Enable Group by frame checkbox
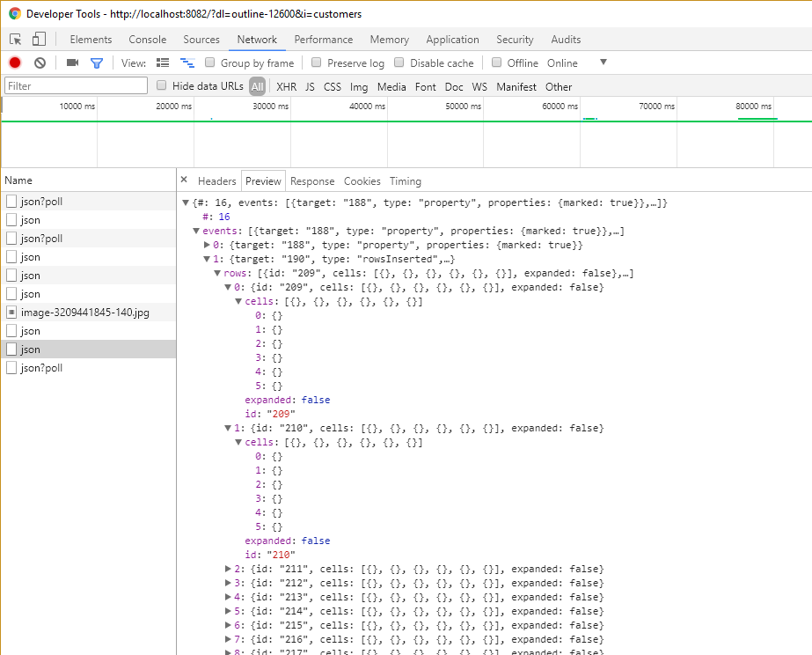Viewport: 812px width, 655px height. point(209,63)
